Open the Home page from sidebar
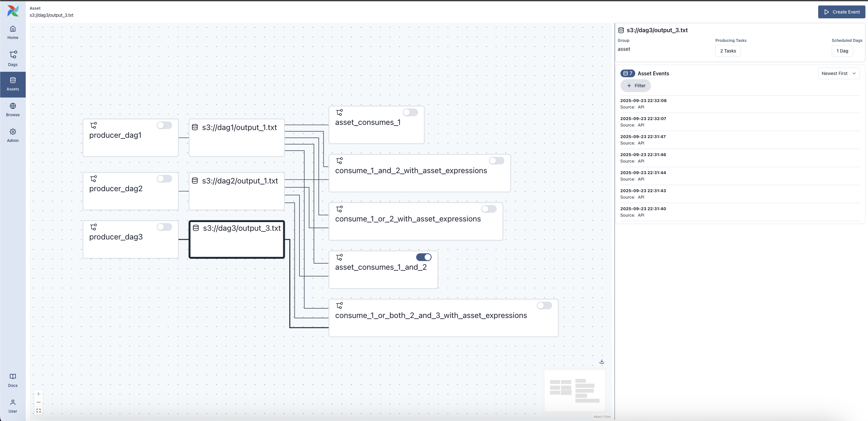 (x=13, y=32)
